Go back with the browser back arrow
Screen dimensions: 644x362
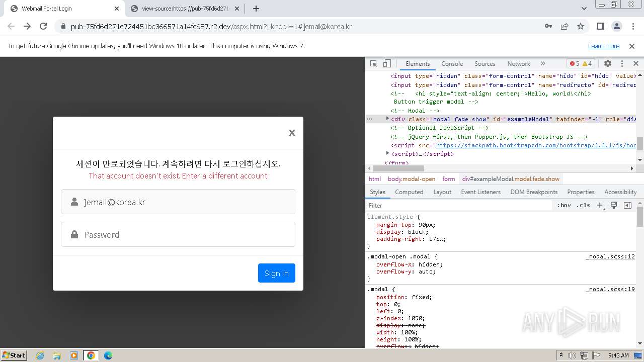click(11, 26)
